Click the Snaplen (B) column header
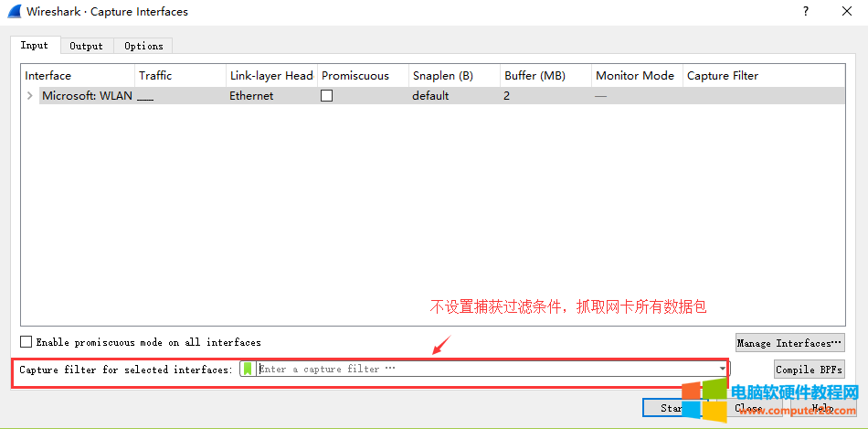Image resolution: width=868 pixels, height=429 pixels. tap(454, 76)
